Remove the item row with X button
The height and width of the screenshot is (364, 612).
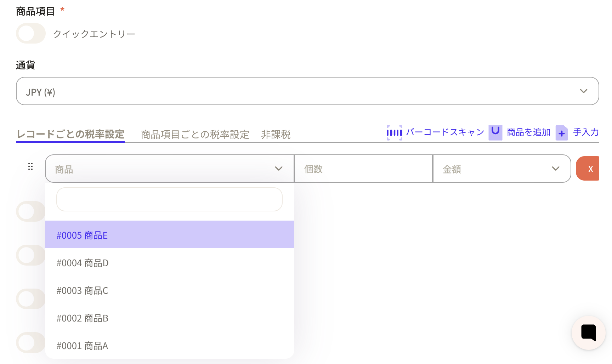[x=588, y=169]
